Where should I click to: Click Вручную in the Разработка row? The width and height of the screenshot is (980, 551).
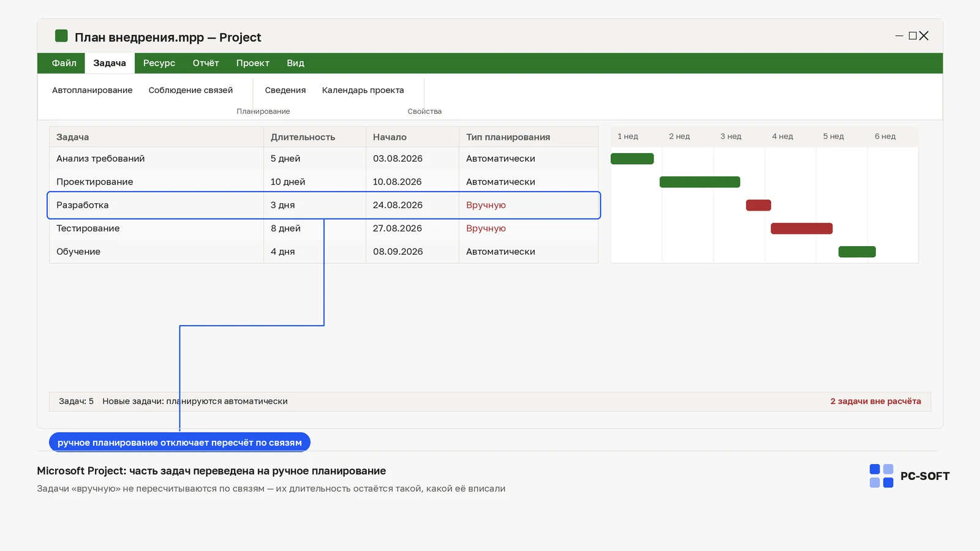[x=486, y=205]
